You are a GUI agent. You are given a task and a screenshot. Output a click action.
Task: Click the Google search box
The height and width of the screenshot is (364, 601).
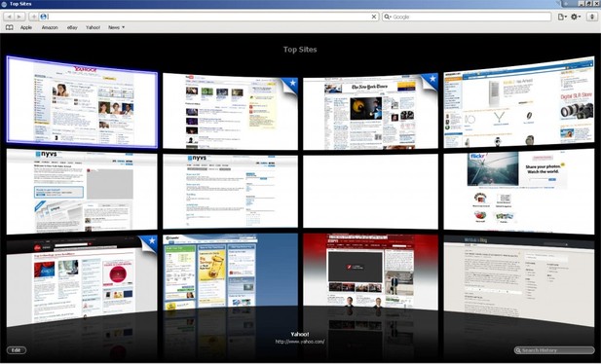(467, 17)
